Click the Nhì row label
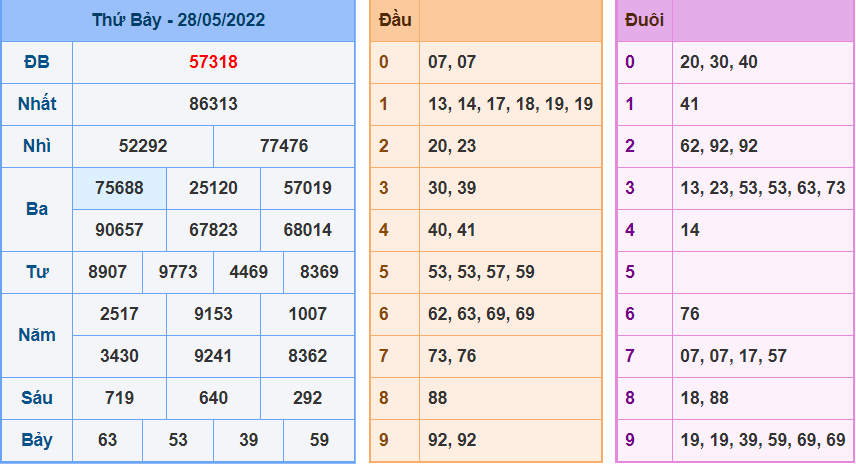 (37, 146)
